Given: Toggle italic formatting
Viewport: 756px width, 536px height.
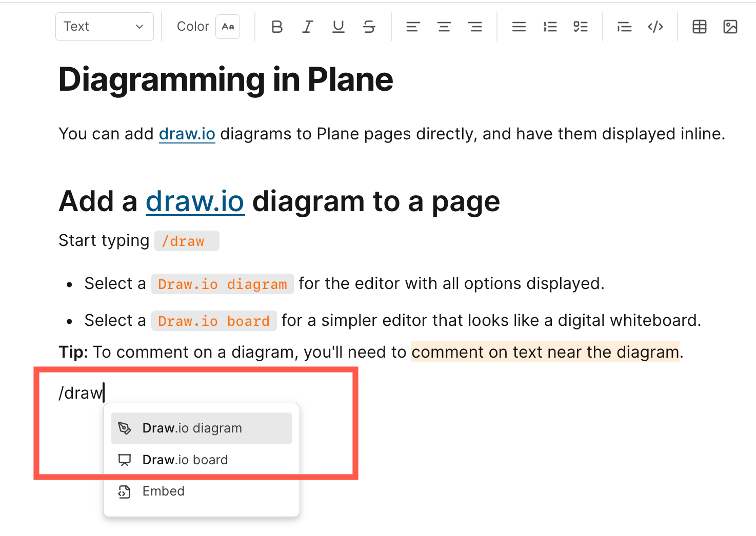Looking at the screenshot, I should 308,27.
